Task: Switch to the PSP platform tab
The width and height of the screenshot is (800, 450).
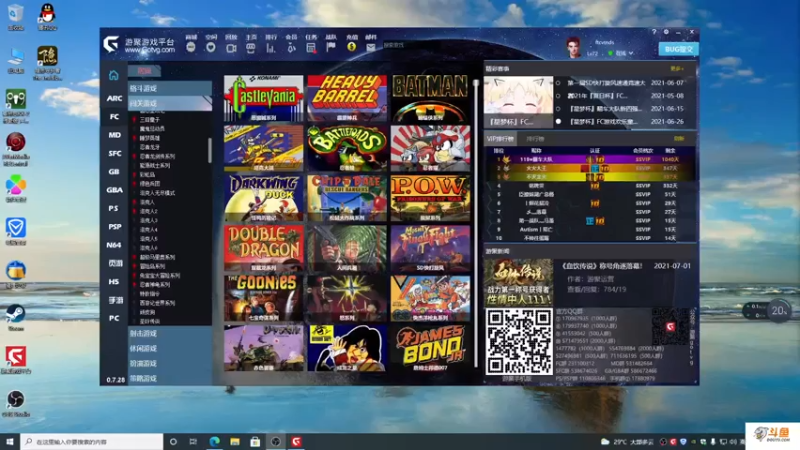Action: 114,227
